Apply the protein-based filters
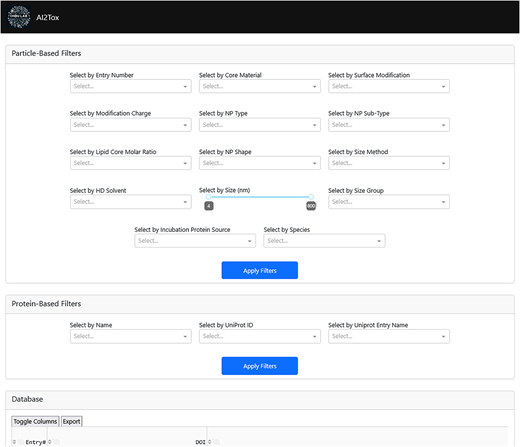Image resolution: width=520 pixels, height=447 pixels. pyautogui.click(x=260, y=366)
